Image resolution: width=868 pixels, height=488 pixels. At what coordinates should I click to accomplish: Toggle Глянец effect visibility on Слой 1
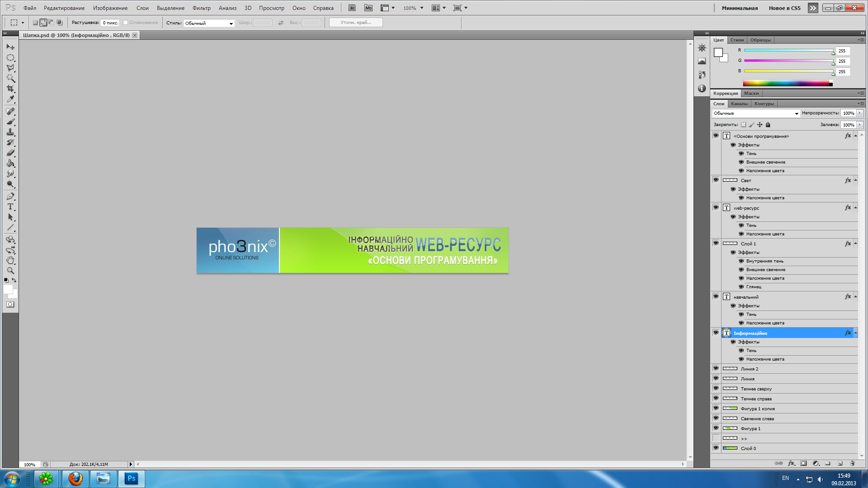[741, 286]
